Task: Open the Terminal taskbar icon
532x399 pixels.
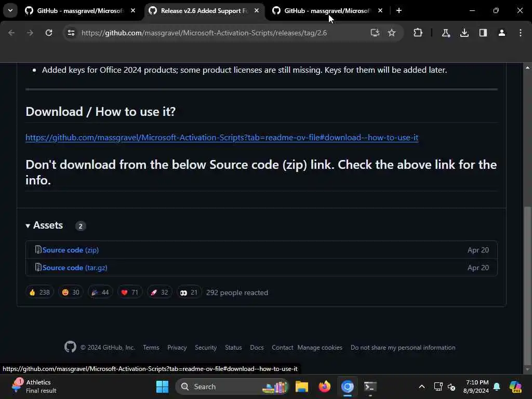Action: tap(370, 387)
